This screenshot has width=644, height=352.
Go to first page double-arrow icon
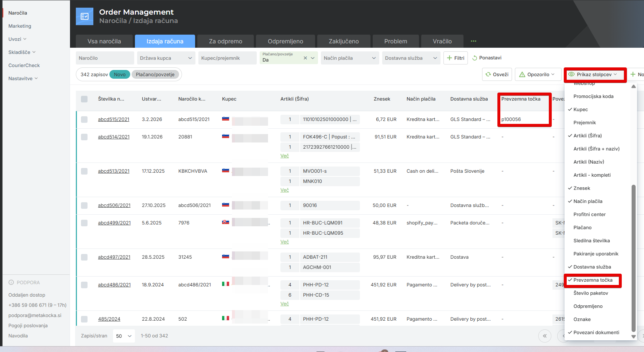(x=545, y=336)
